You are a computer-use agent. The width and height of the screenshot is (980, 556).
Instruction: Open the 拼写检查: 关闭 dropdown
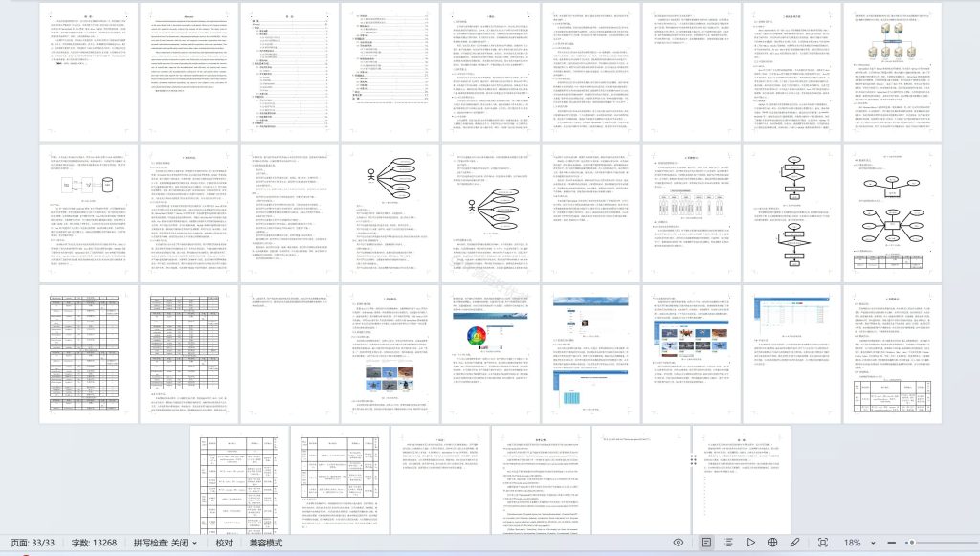[x=165, y=543]
